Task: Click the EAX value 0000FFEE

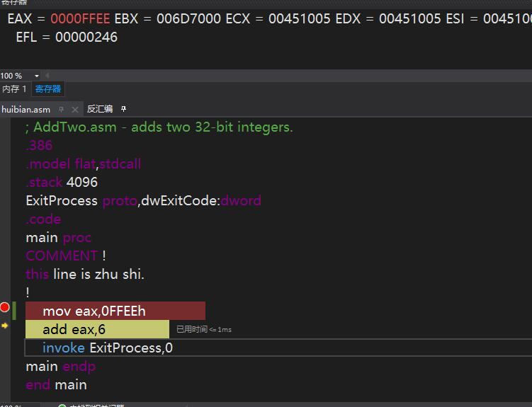Action: pos(80,18)
